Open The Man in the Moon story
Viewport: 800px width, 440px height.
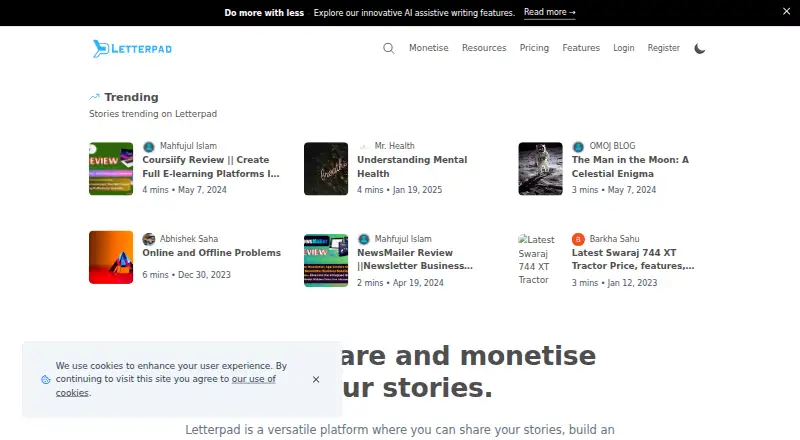click(630, 166)
